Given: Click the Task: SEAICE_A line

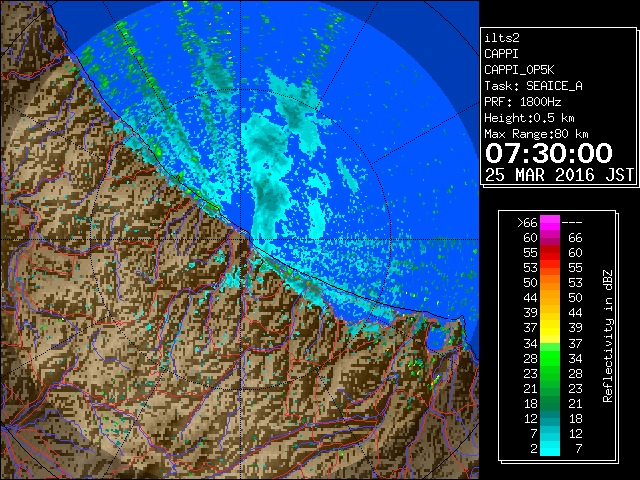Looking at the screenshot, I should click(x=533, y=86).
